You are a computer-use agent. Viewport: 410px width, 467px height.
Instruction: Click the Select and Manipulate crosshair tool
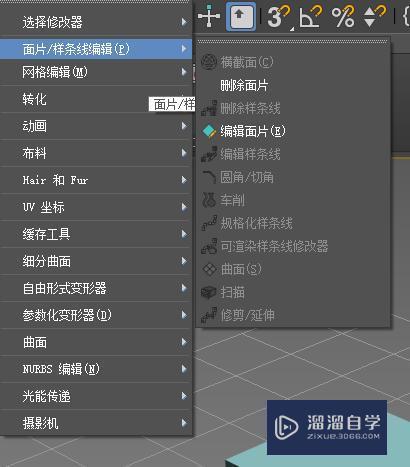point(209,16)
